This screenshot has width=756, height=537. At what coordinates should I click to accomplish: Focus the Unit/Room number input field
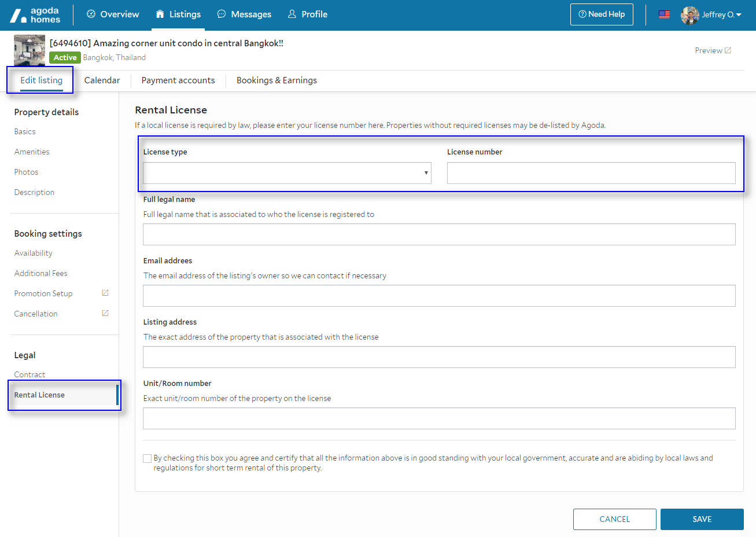click(439, 418)
